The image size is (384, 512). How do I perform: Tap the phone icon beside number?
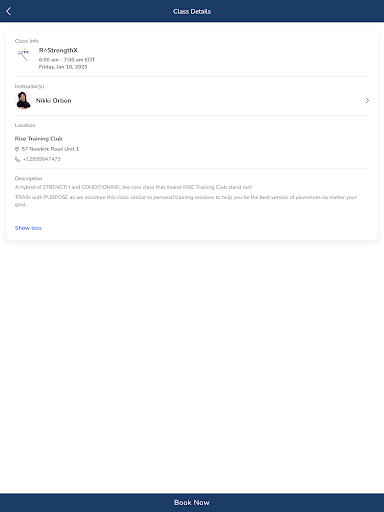click(x=17, y=159)
